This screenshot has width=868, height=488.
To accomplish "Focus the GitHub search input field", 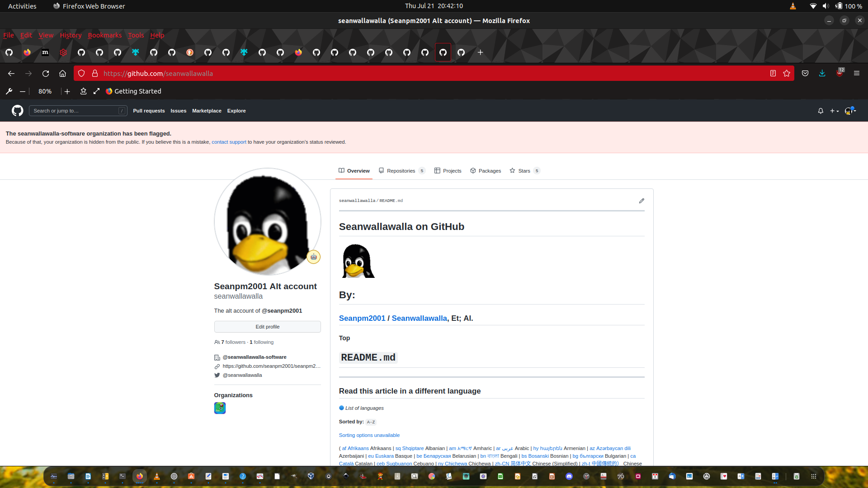I will click(78, 111).
